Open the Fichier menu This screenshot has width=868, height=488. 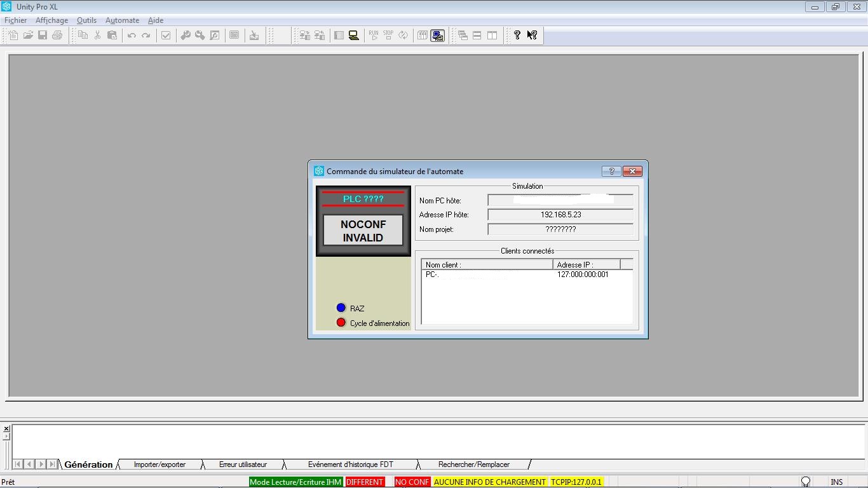15,20
